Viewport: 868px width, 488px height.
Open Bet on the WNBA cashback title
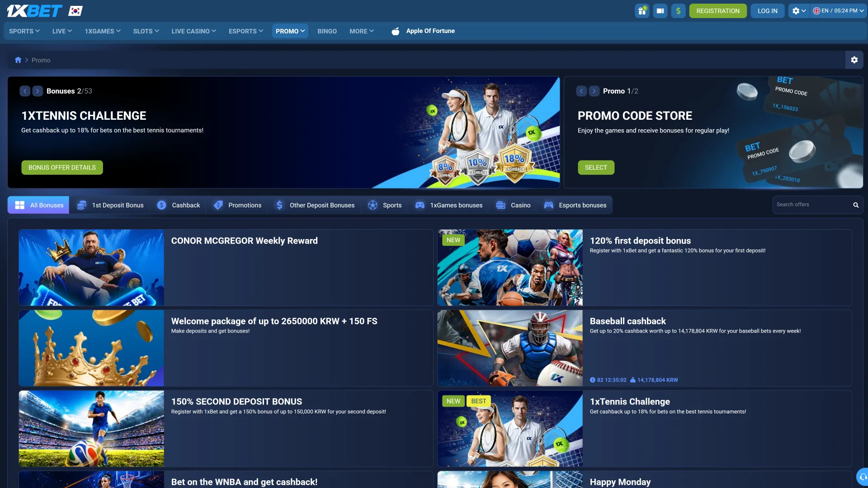[244, 482]
